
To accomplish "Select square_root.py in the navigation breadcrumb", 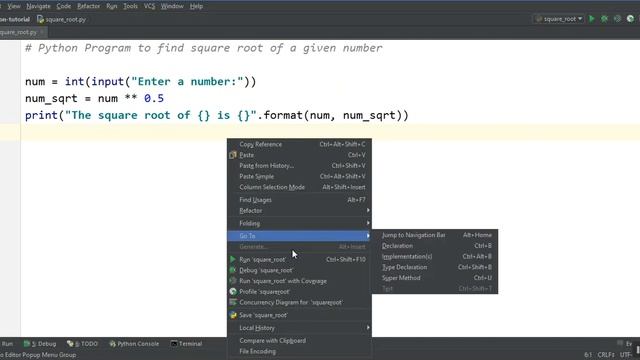I will (x=62, y=19).
